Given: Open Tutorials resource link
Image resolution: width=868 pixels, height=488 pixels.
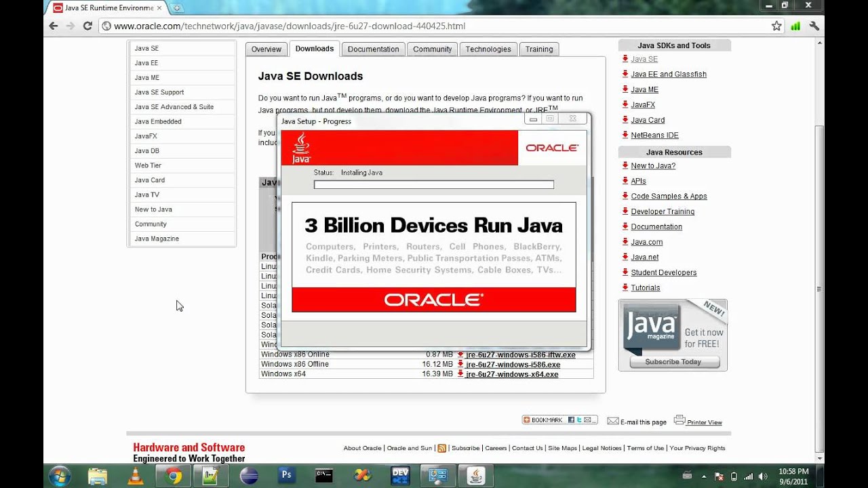Looking at the screenshot, I should pos(646,288).
